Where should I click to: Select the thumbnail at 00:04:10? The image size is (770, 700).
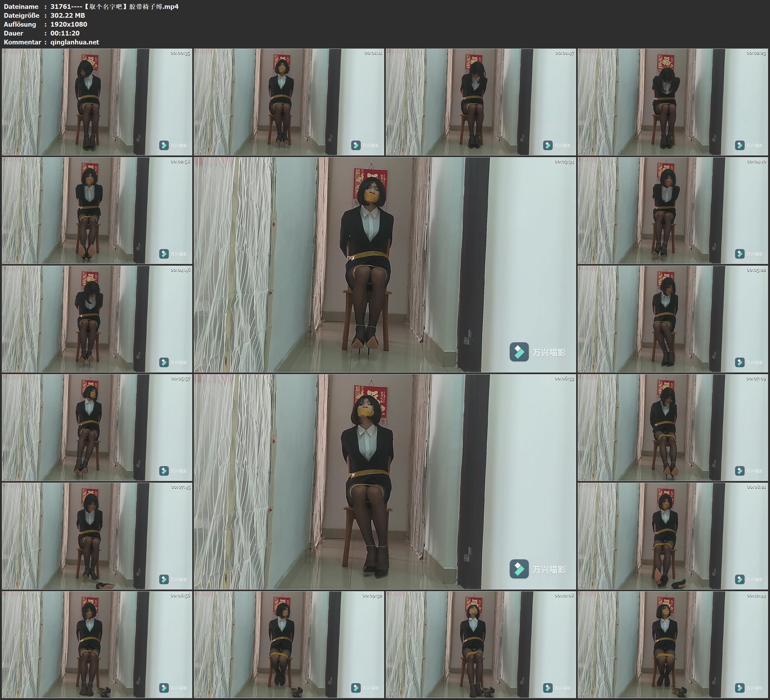click(x=673, y=210)
